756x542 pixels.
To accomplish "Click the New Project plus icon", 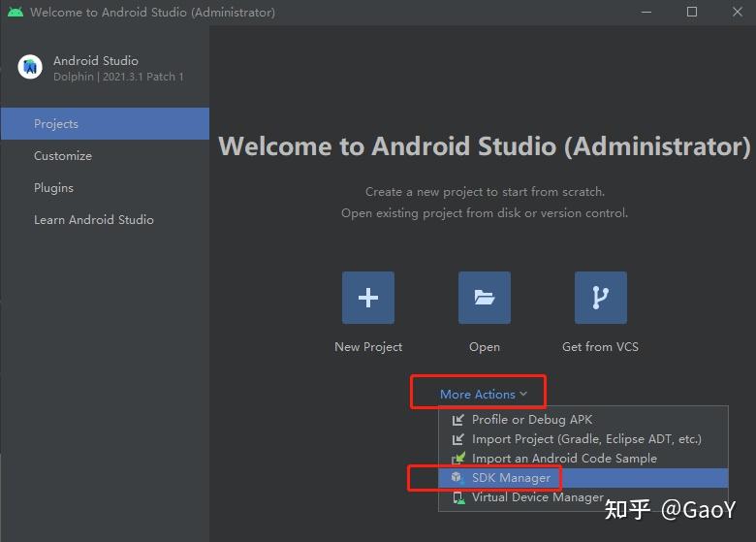I will [368, 298].
